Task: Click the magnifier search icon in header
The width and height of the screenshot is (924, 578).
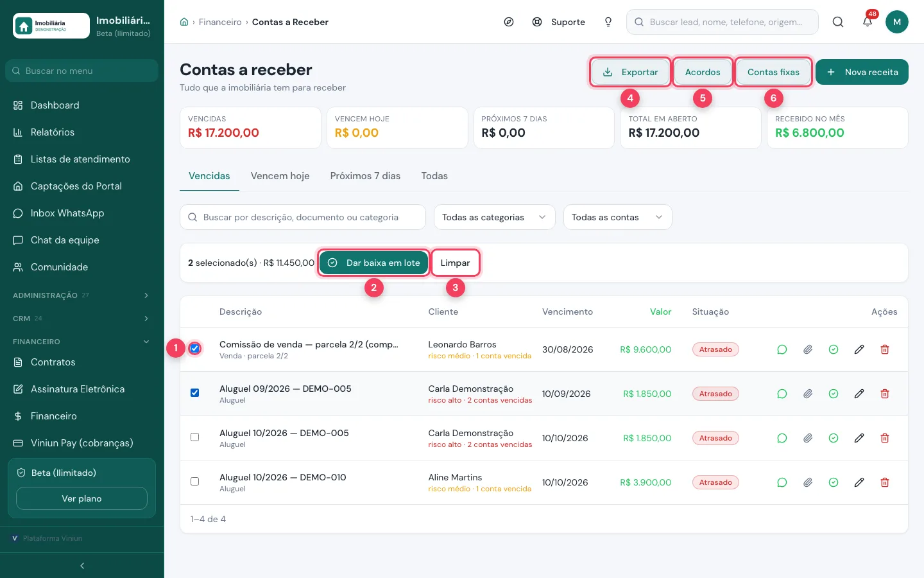Action: pyautogui.click(x=838, y=22)
